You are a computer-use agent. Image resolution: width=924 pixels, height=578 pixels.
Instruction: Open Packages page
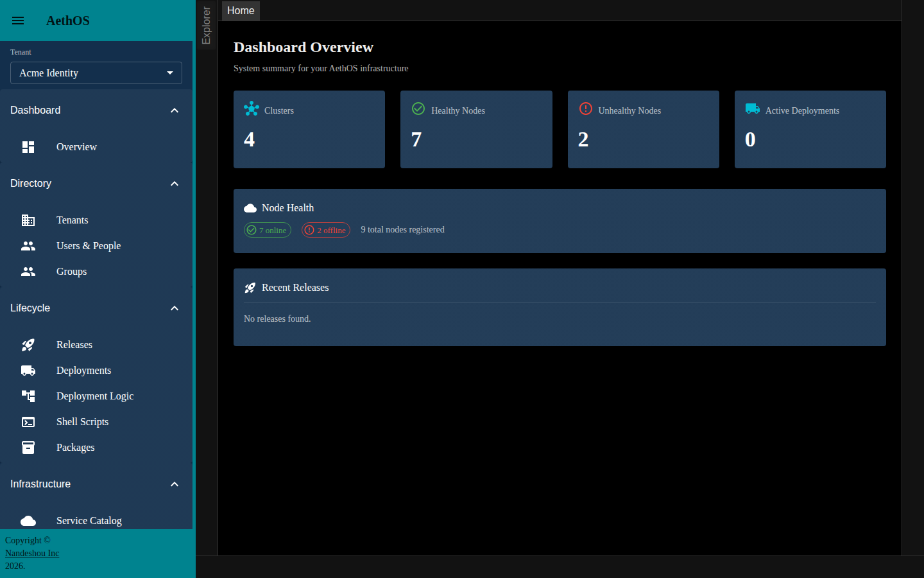pyautogui.click(x=96, y=448)
